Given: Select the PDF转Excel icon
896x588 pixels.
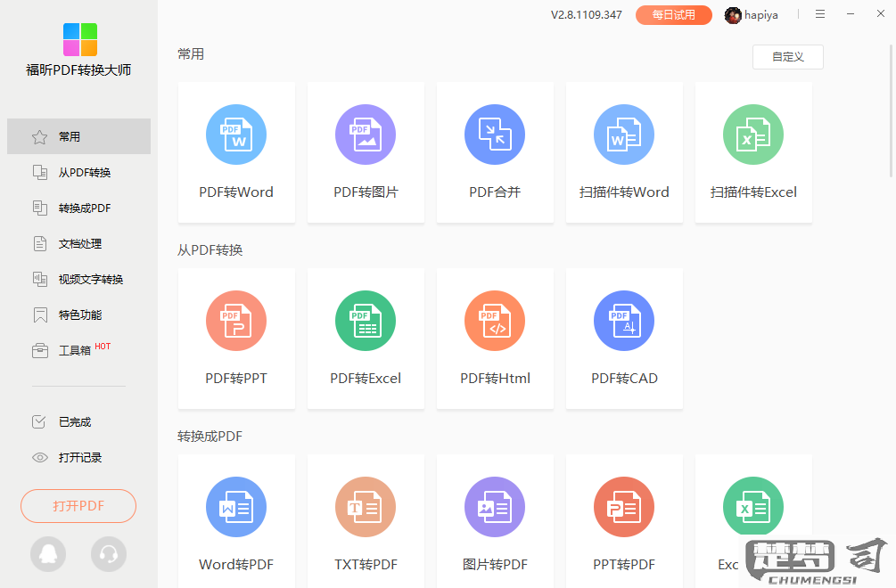Looking at the screenshot, I should (x=366, y=321).
